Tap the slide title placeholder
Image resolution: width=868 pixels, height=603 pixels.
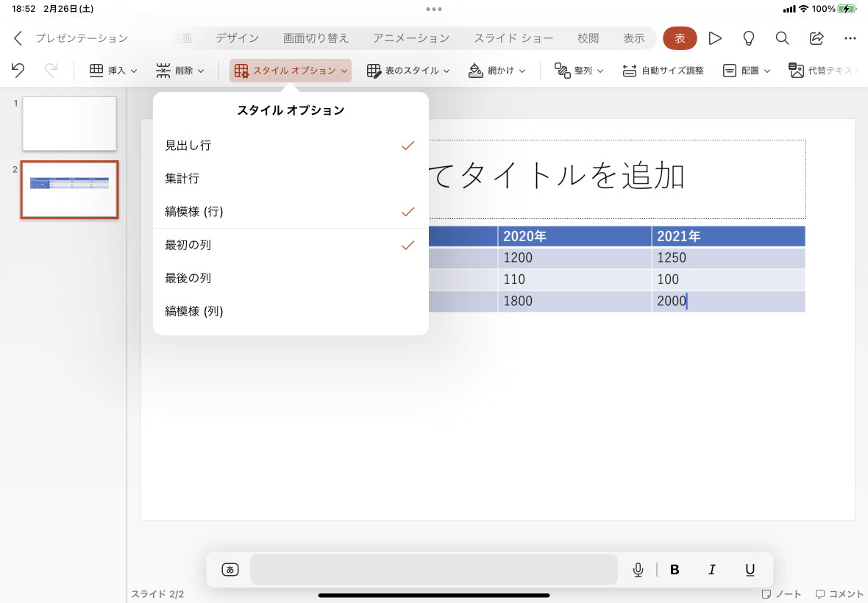pos(617,179)
